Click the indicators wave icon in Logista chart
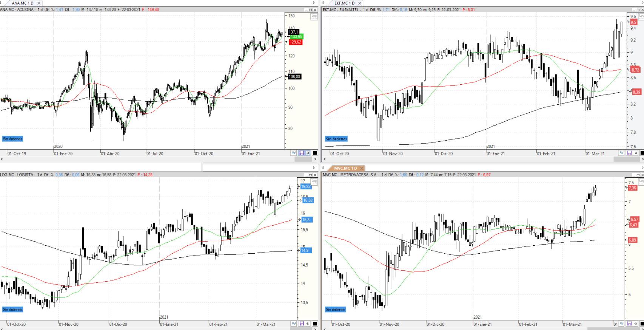This screenshot has width=644, height=330. (294, 324)
